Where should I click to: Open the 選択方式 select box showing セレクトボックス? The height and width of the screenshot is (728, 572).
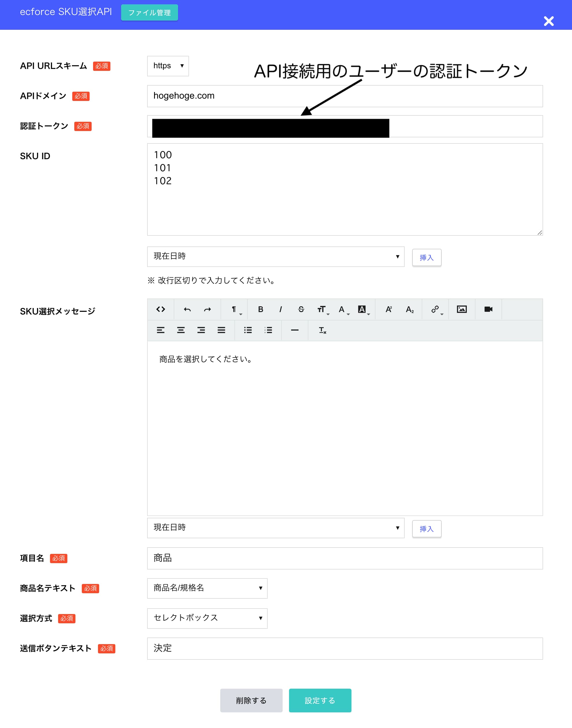click(207, 618)
